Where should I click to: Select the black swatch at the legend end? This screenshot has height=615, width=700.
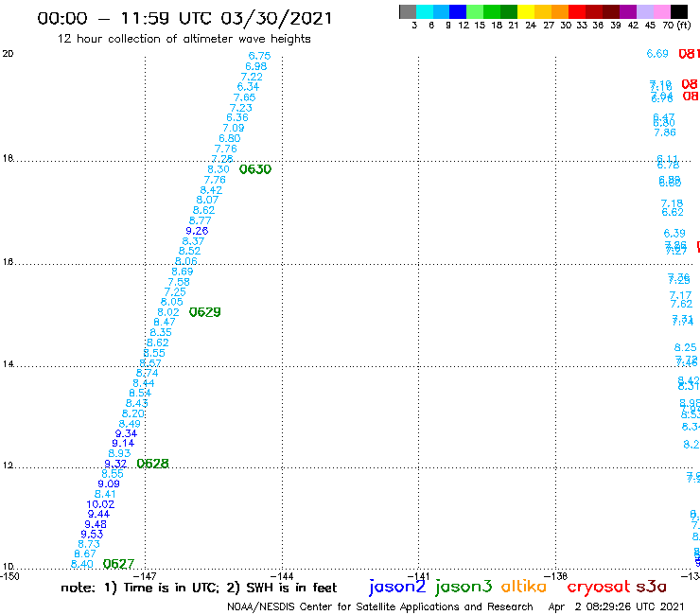[678, 11]
